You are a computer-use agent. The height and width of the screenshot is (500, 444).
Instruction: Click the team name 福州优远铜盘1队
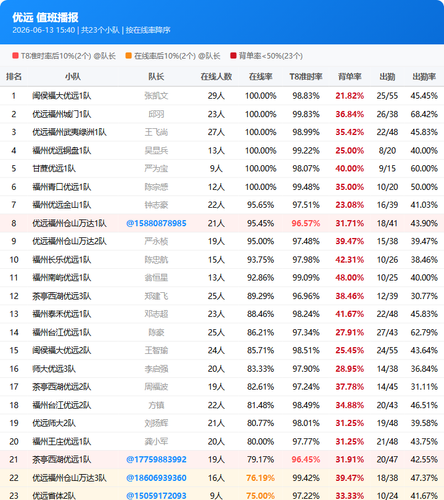[x=62, y=151]
